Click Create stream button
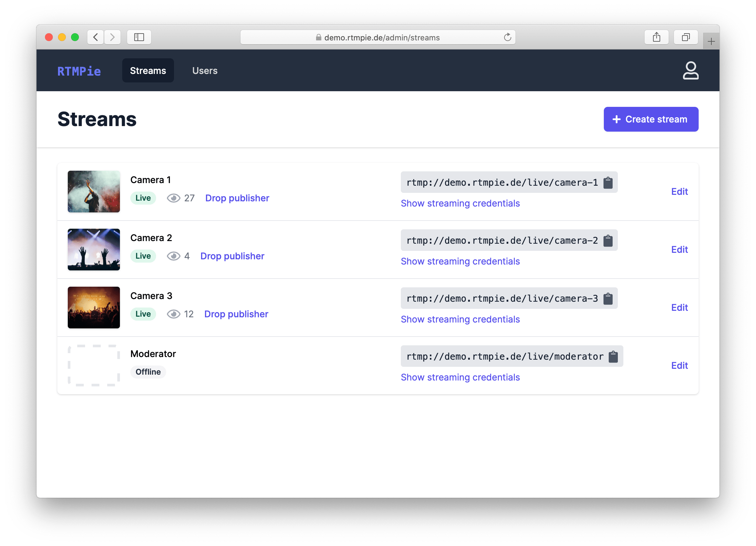The width and height of the screenshot is (756, 546). tap(650, 119)
